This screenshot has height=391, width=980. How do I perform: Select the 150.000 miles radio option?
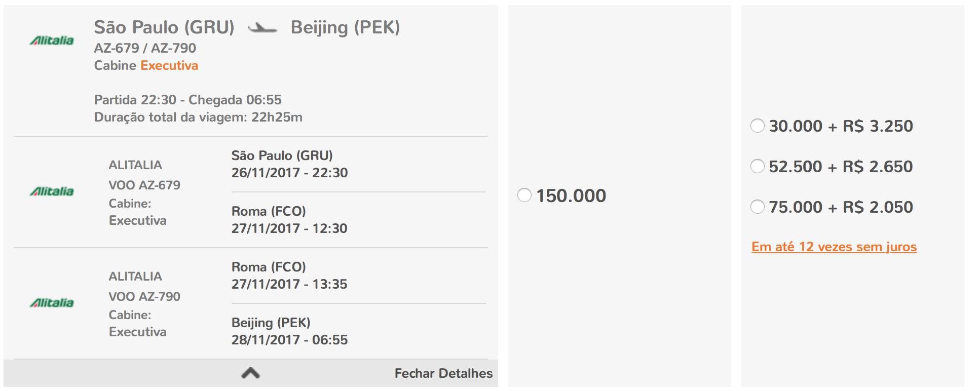(524, 195)
